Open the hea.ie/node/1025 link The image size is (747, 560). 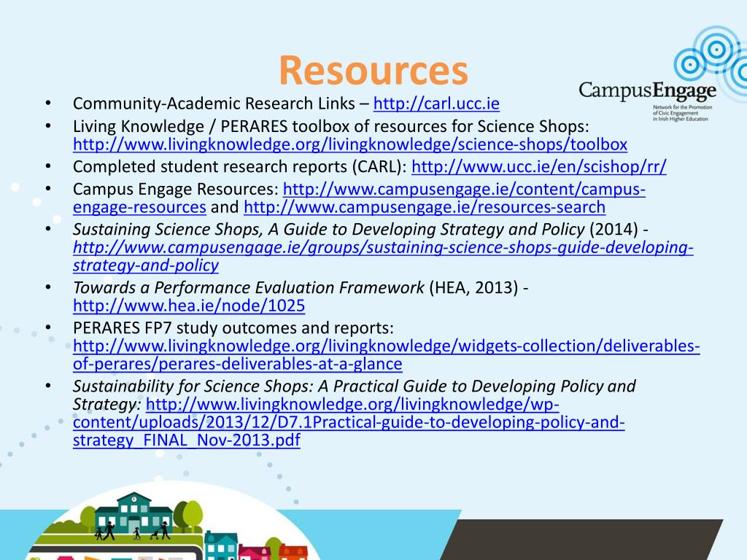(x=189, y=306)
